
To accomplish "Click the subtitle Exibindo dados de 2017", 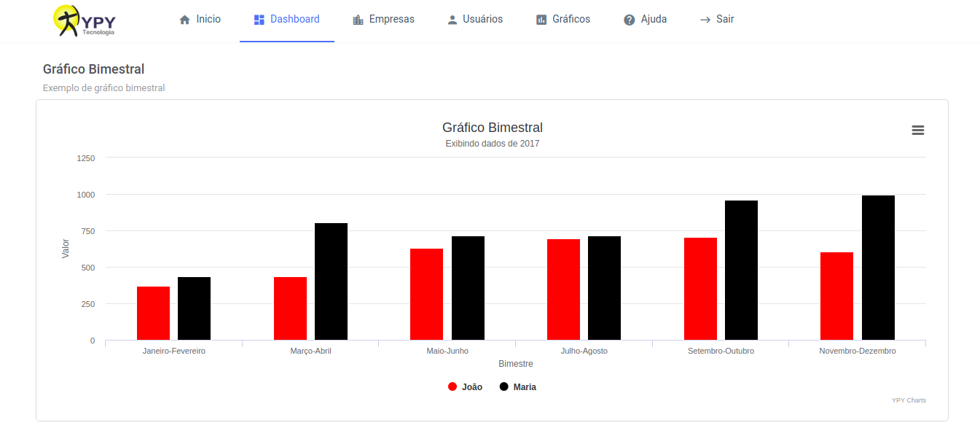I will click(493, 144).
